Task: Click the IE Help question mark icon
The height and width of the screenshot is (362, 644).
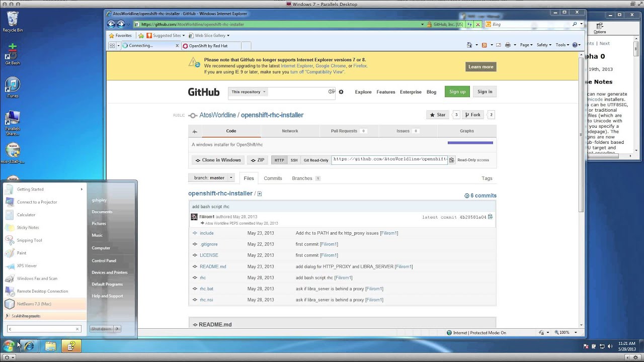Action: (x=575, y=45)
